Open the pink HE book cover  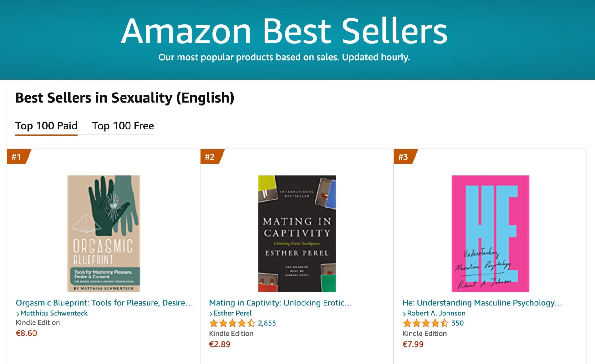tap(490, 234)
